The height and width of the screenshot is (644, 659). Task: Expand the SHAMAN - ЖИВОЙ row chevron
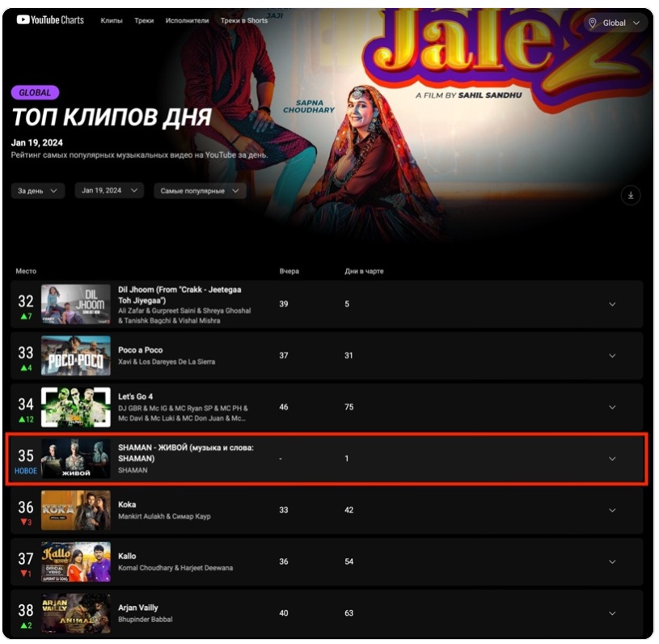click(612, 459)
